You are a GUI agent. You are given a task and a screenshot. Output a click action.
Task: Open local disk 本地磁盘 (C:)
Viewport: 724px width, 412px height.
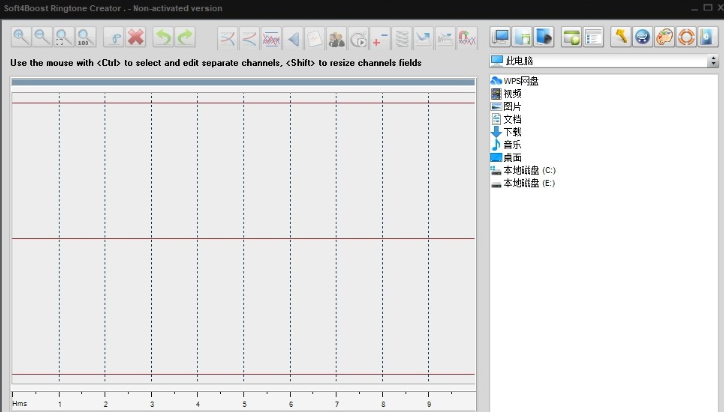point(528,171)
